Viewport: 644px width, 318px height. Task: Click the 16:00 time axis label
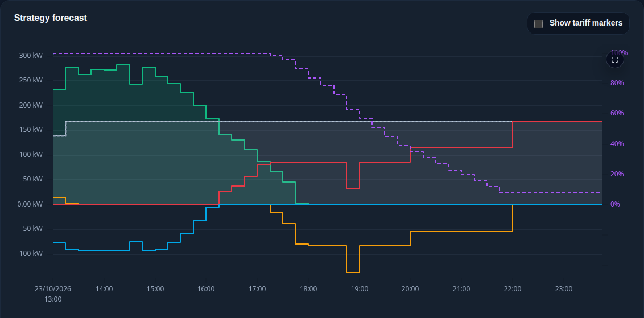click(206, 289)
